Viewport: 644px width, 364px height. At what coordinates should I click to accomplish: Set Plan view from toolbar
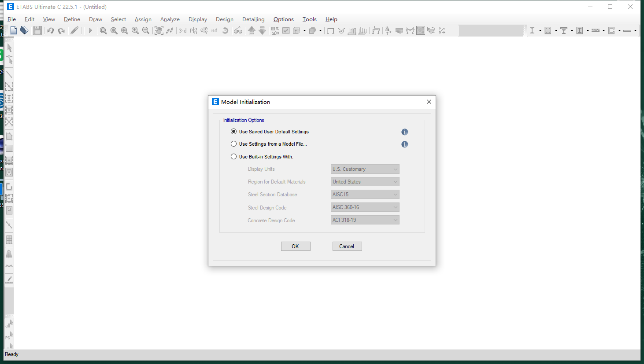pos(193,30)
